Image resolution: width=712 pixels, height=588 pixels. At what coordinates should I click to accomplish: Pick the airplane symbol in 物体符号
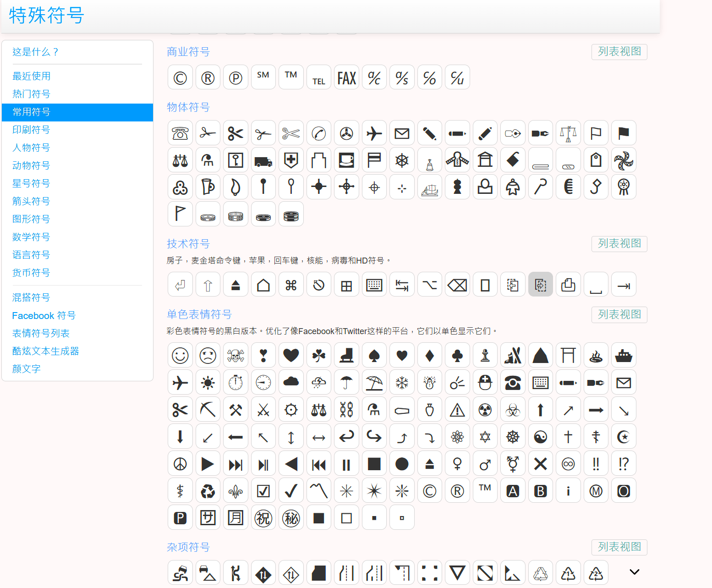point(374,133)
